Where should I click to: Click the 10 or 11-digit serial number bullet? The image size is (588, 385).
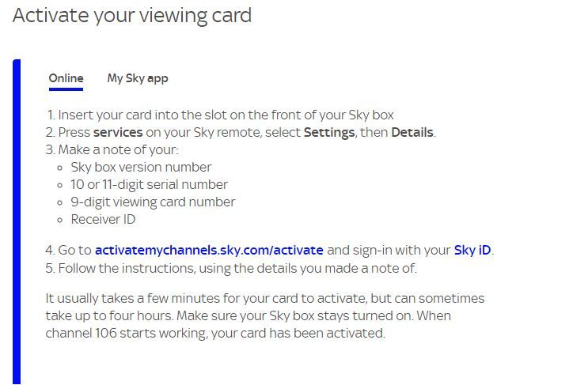(x=149, y=185)
